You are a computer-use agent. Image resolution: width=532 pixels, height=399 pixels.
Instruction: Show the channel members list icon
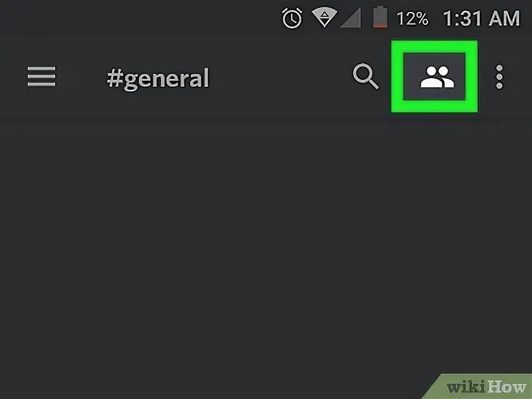[437, 77]
